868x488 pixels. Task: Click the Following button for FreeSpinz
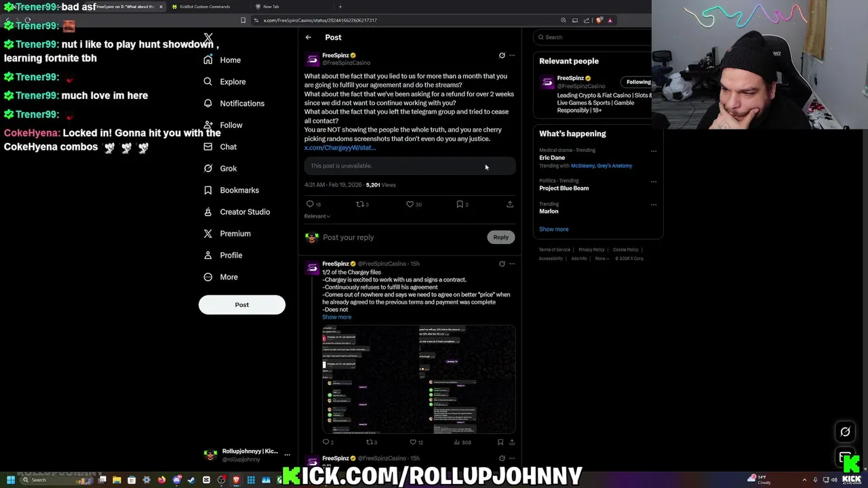point(637,82)
